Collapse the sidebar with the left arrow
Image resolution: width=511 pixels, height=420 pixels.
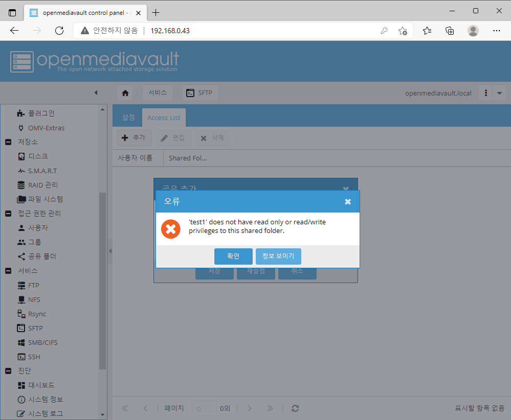pyautogui.click(x=96, y=93)
